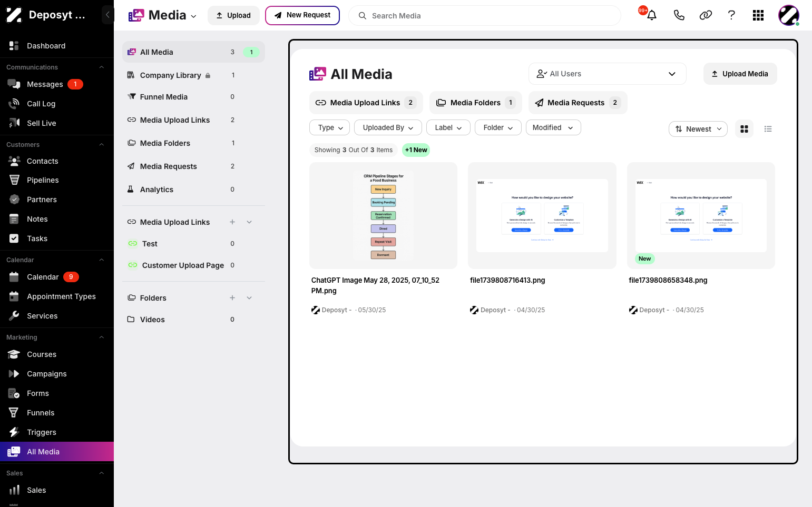This screenshot has height=507, width=812.
Task: Open the Media Folders chip
Action: [x=476, y=103]
